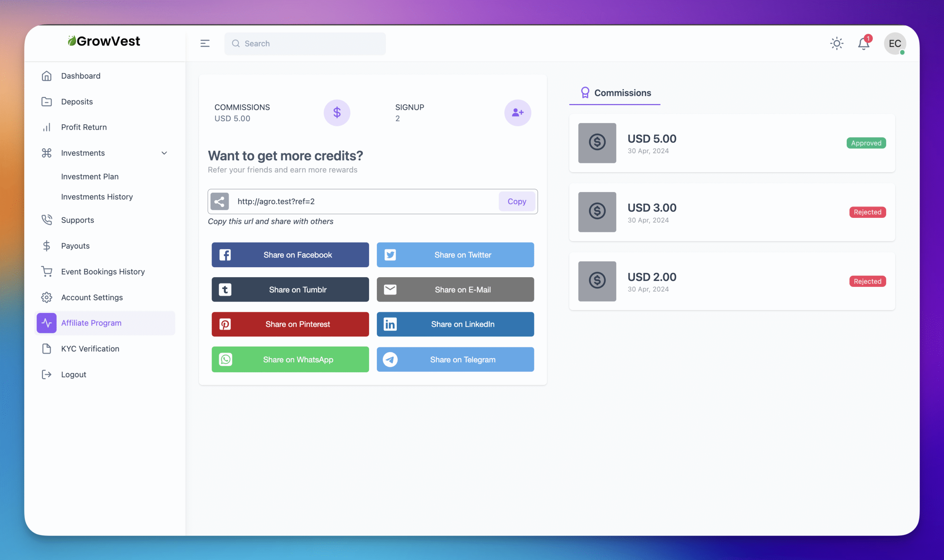This screenshot has width=944, height=560.
Task: Click the search input field
Action: [x=304, y=44]
